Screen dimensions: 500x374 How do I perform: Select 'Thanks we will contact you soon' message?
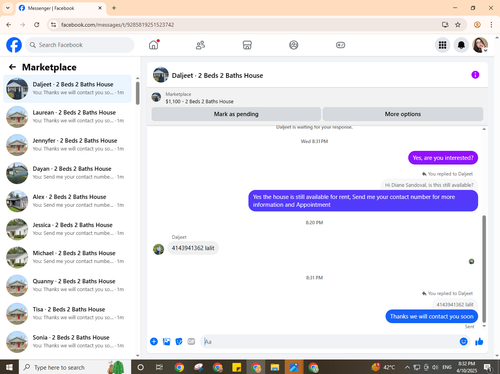click(x=432, y=316)
